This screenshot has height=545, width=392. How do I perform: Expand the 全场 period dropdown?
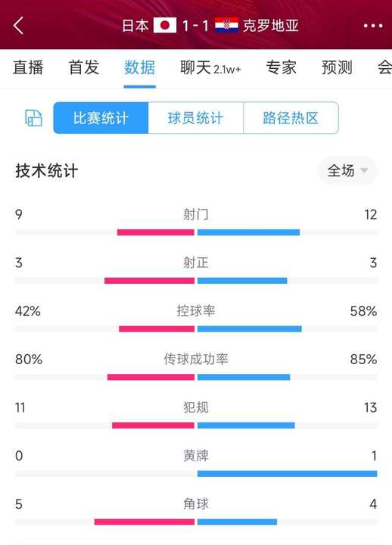[347, 170]
